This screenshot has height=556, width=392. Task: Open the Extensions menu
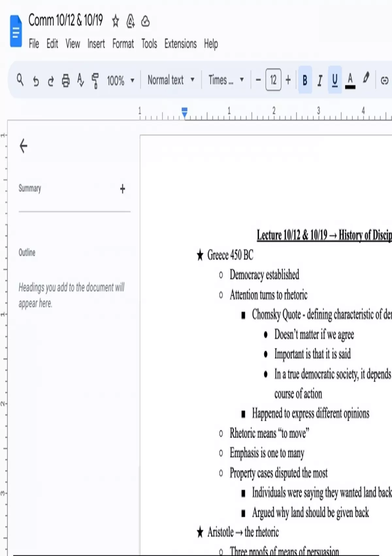tap(180, 43)
